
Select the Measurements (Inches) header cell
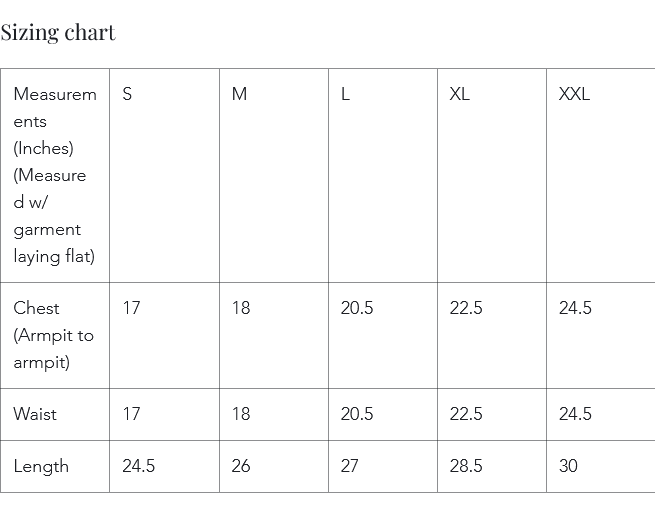(x=55, y=175)
